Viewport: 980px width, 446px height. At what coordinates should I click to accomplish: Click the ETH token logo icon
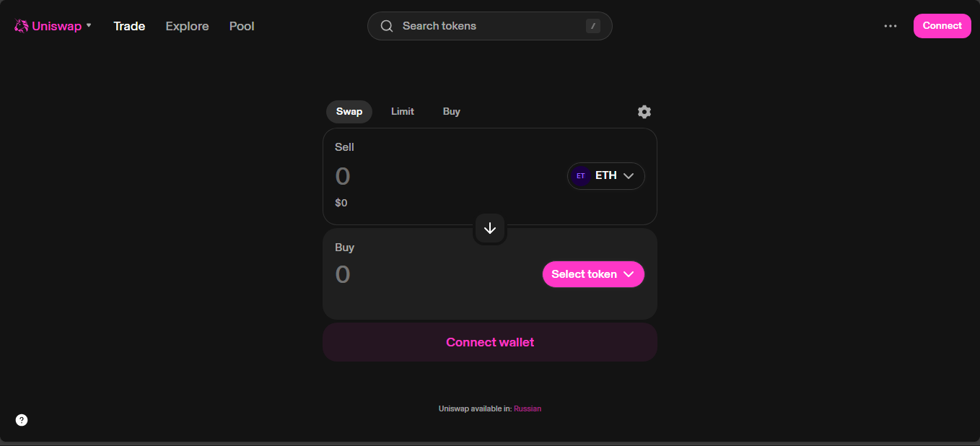coord(581,176)
